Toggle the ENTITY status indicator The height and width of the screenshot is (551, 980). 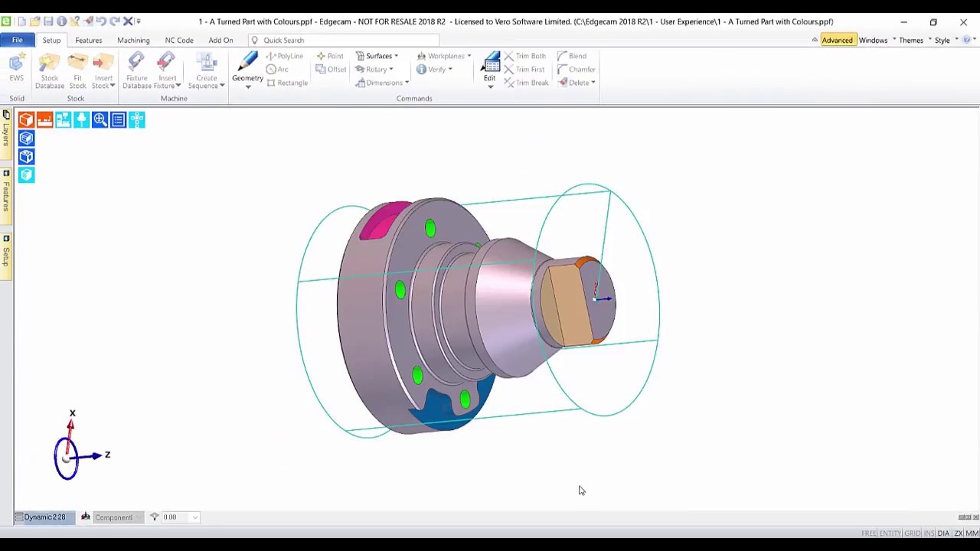click(890, 533)
